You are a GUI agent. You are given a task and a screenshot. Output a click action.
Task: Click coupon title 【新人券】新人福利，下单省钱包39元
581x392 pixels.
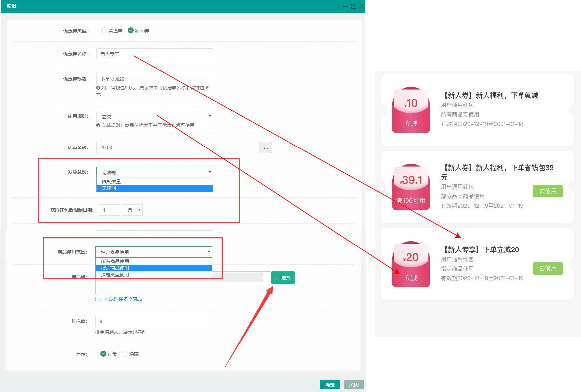(497, 172)
